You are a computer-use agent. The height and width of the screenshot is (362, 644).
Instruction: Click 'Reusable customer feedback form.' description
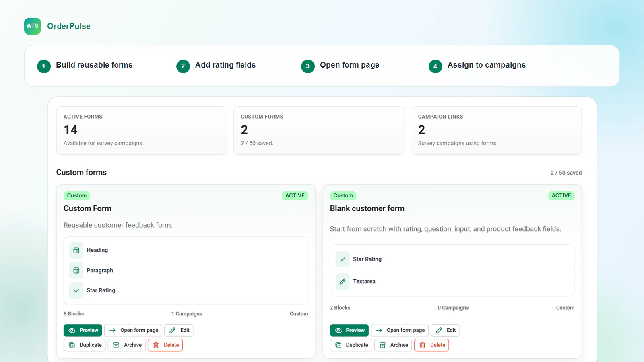pos(118,225)
